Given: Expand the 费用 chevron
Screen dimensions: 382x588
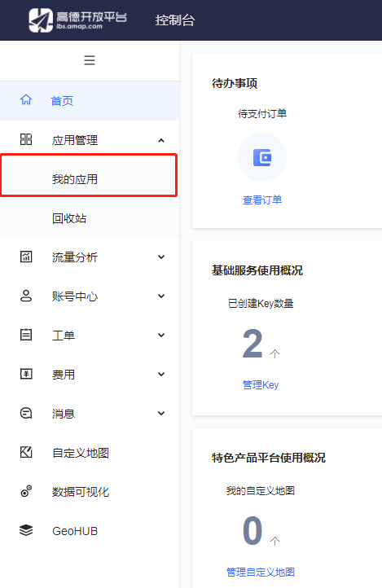Looking at the screenshot, I should [161, 375].
